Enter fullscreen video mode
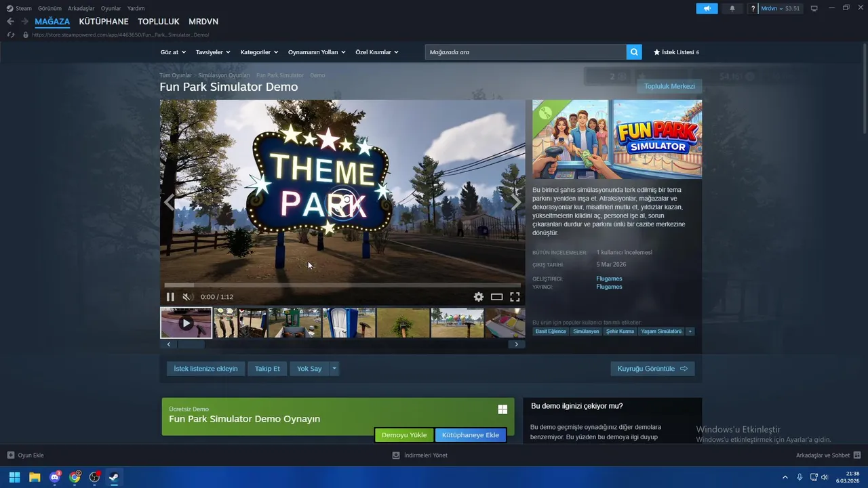 coord(515,297)
